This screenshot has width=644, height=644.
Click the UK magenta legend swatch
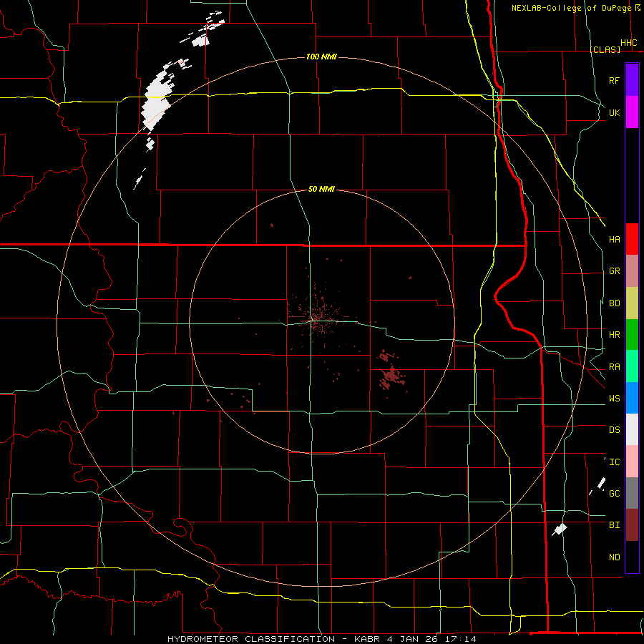tap(632, 112)
